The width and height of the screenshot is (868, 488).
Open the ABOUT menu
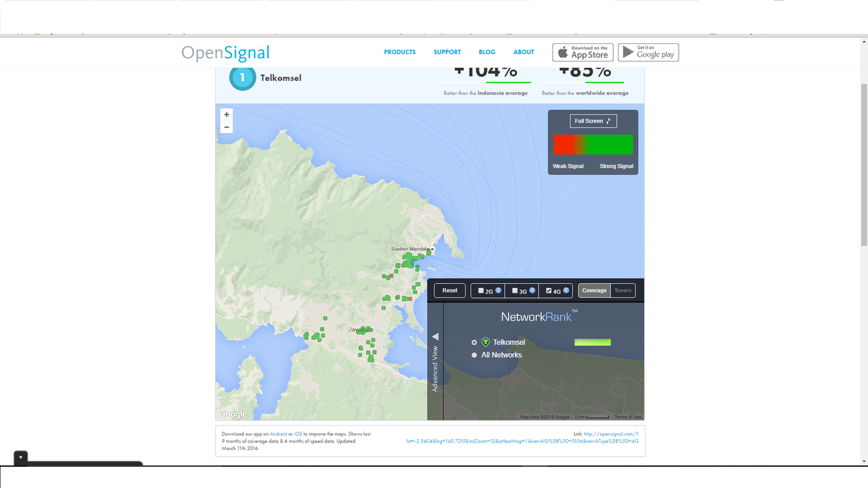point(524,52)
